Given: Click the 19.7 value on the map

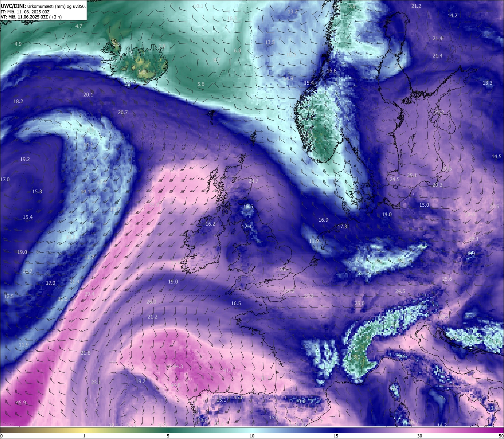Looking at the screenshot, I should (x=141, y=381).
